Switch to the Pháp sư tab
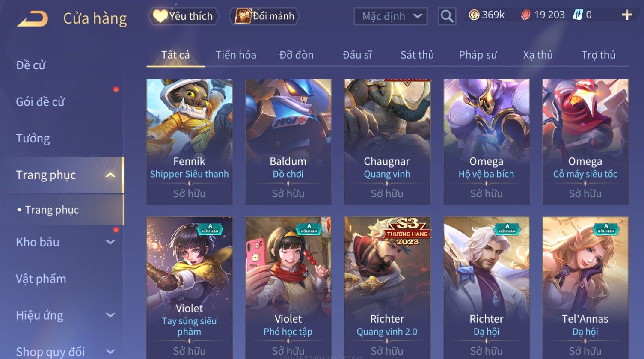This screenshot has width=644, height=359. tap(478, 55)
